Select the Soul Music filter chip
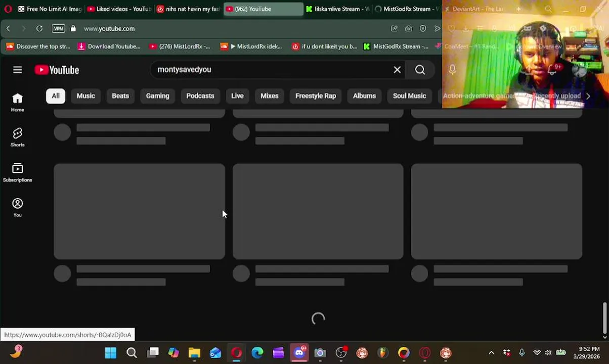 pos(409,96)
